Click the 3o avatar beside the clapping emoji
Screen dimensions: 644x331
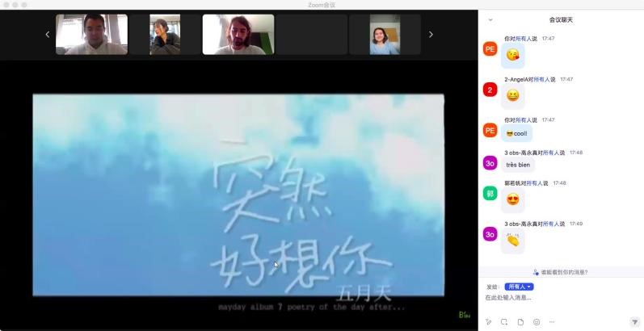[490, 234]
